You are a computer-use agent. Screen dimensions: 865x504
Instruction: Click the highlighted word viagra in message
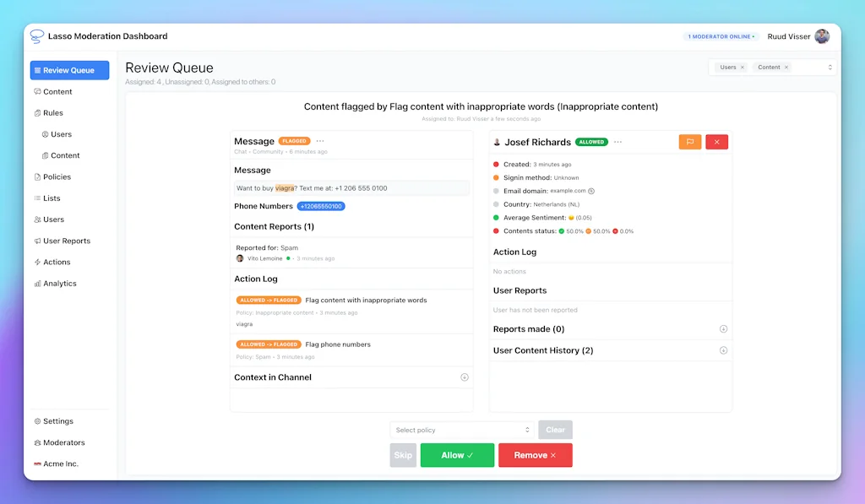[285, 188]
